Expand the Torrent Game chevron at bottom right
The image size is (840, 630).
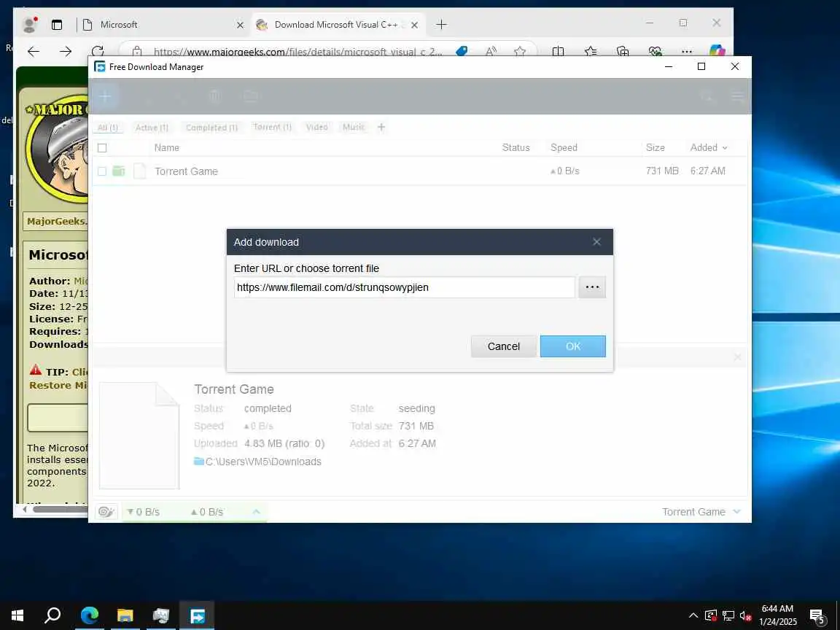(737, 512)
